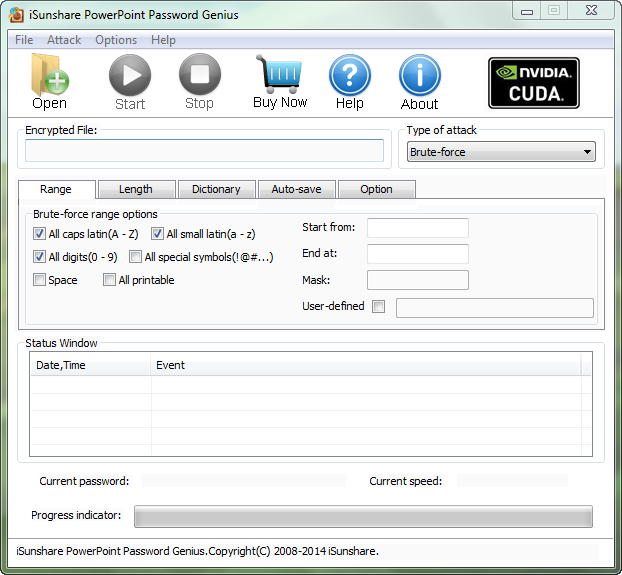622x575 pixels.
Task: Click the Buy Now shopping cart icon
Action: tap(280, 74)
